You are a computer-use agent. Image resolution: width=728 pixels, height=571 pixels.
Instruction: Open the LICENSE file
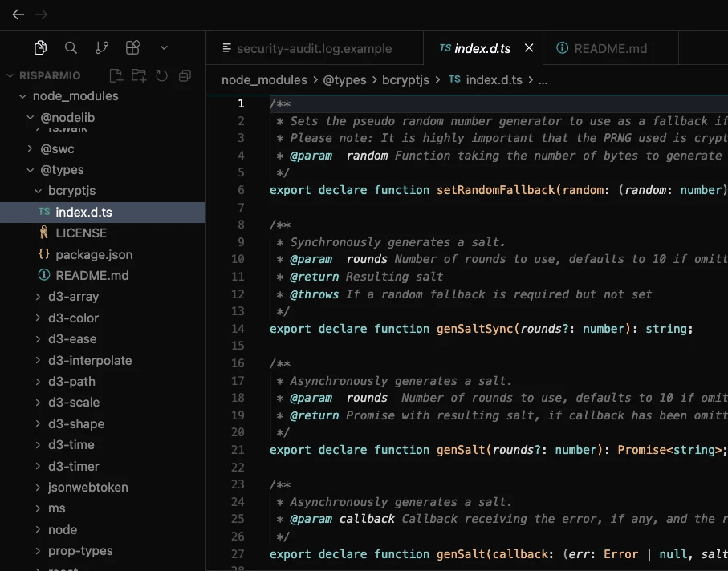pos(80,233)
